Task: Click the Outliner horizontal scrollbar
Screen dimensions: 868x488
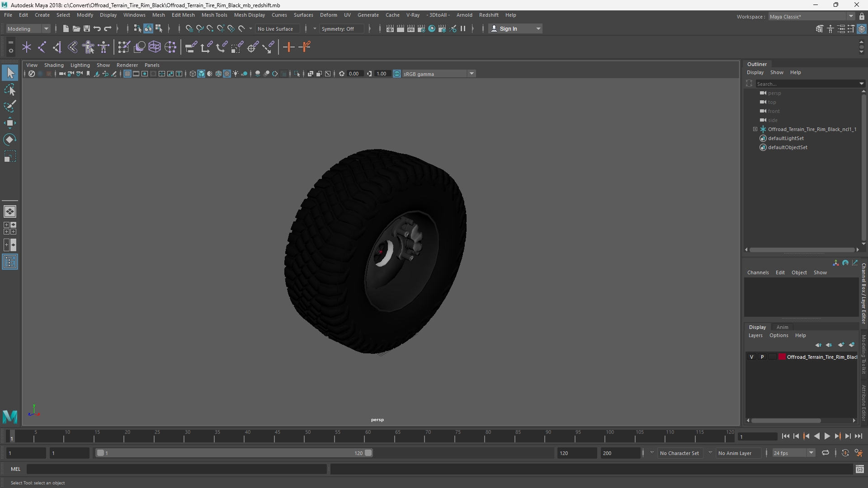Action: (802, 249)
